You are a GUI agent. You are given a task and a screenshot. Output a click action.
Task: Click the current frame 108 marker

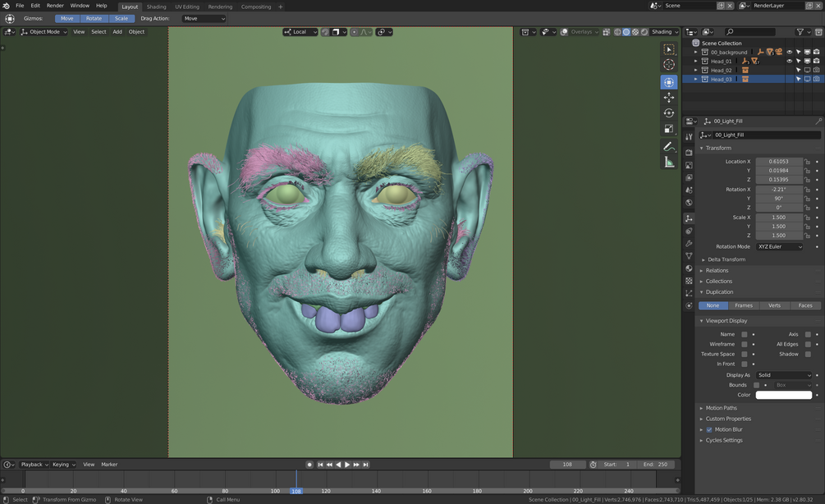tap(296, 491)
